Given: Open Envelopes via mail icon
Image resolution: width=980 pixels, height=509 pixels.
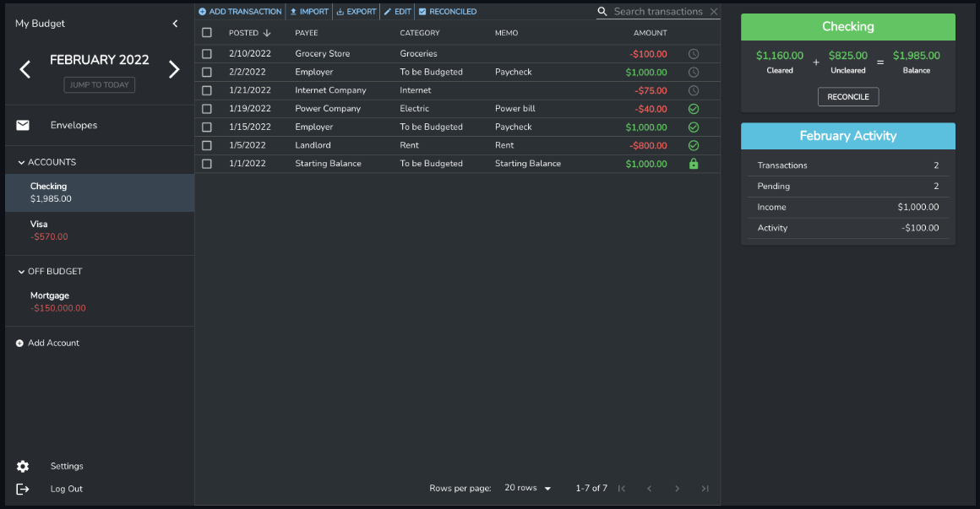Looking at the screenshot, I should [23, 125].
